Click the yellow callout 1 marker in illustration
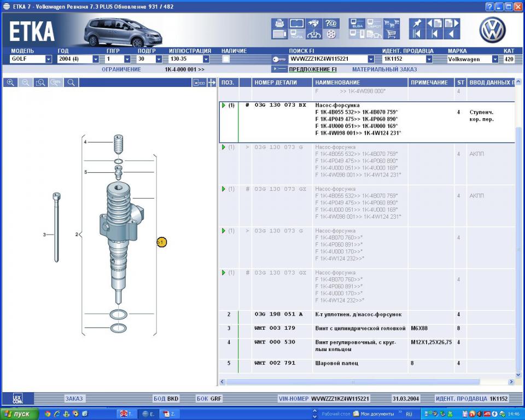Image resolution: width=525 pixels, height=420 pixels. point(162,242)
